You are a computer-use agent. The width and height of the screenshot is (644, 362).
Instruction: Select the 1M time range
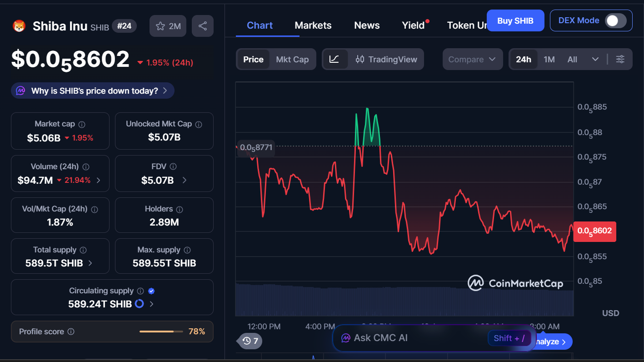click(549, 60)
